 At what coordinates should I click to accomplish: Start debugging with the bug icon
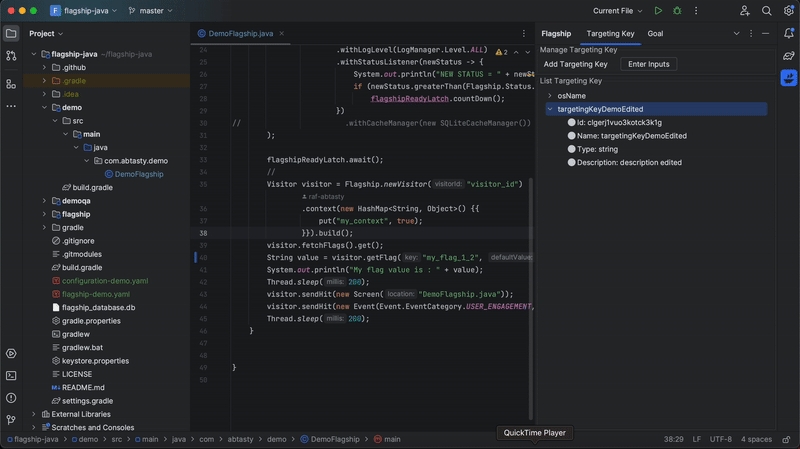[x=677, y=11]
